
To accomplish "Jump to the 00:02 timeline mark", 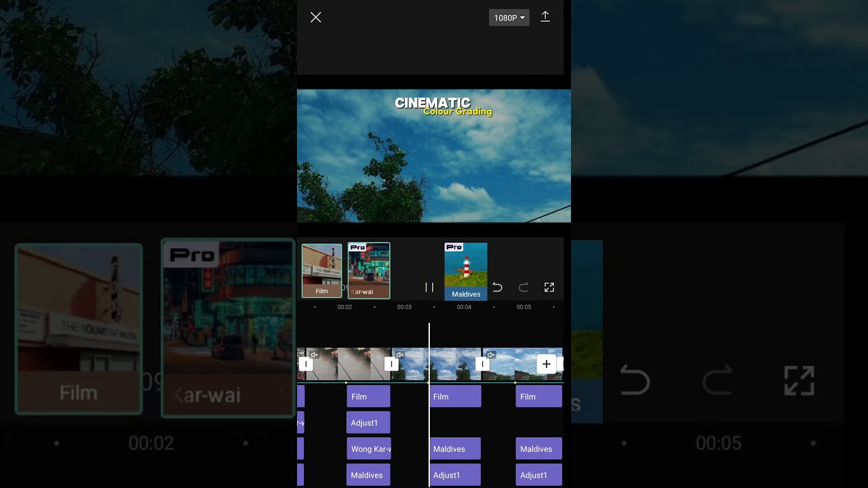I will click(x=344, y=307).
